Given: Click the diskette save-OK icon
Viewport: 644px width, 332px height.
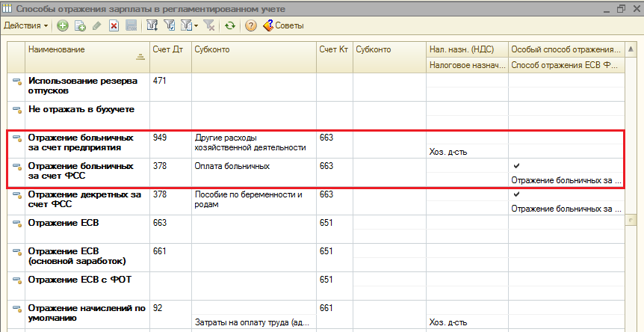Looking at the screenshot, I should pyautogui.click(x=131, y=25).
